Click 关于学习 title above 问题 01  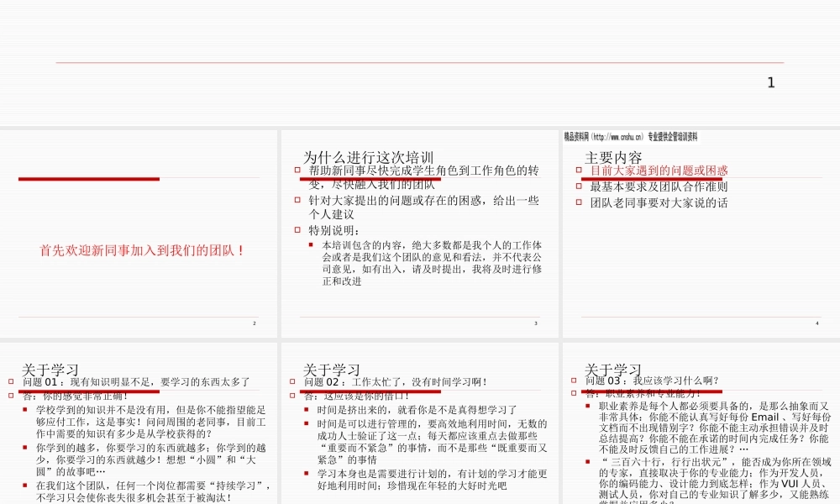[50, 370]
